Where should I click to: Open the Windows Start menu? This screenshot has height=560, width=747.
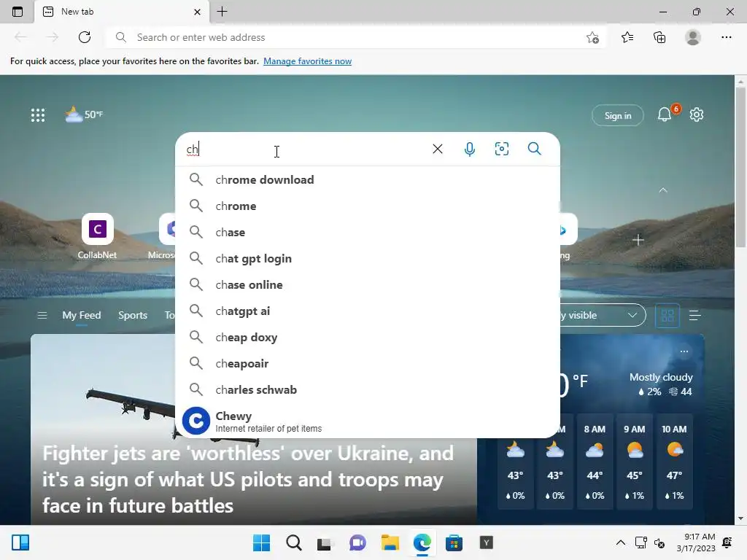(261, 542)
